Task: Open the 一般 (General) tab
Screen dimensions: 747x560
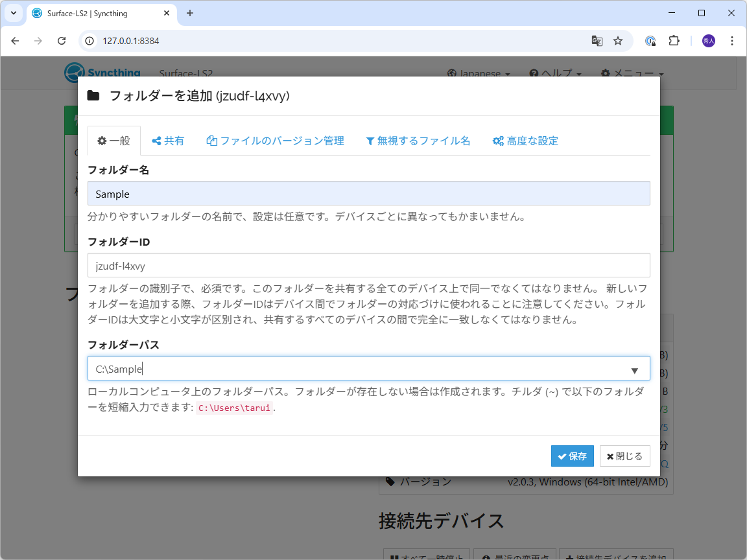Action: pyautogui.click(x=114, y=141)
